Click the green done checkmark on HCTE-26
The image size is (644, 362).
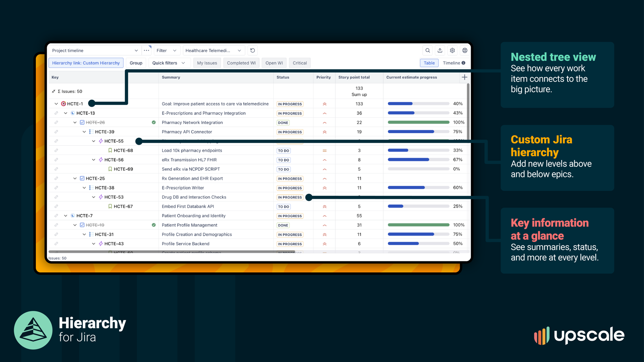153,122
